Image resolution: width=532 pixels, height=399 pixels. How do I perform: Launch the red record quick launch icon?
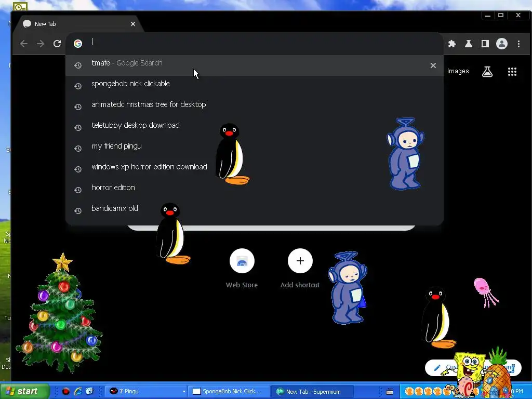(x=66, y=392)
